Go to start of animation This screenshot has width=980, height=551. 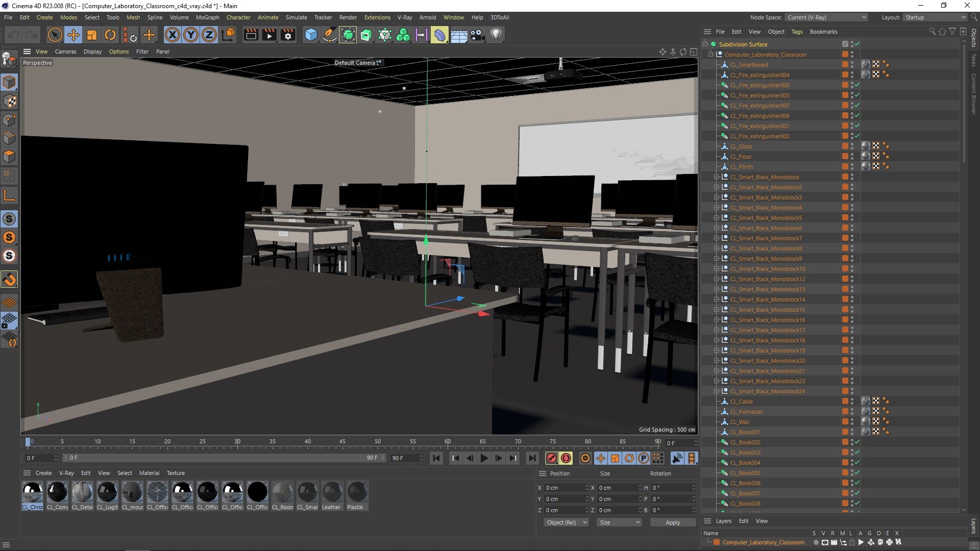click(436, 458)
